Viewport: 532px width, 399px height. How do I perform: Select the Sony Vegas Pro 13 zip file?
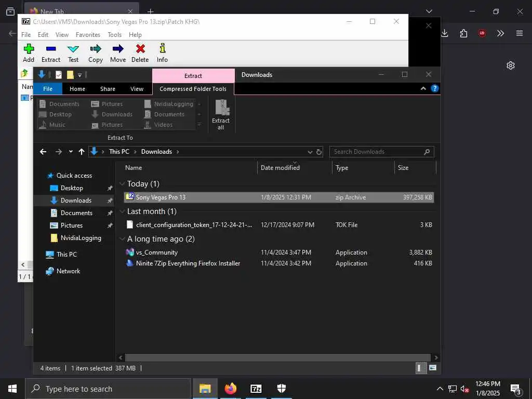[279, 197]
